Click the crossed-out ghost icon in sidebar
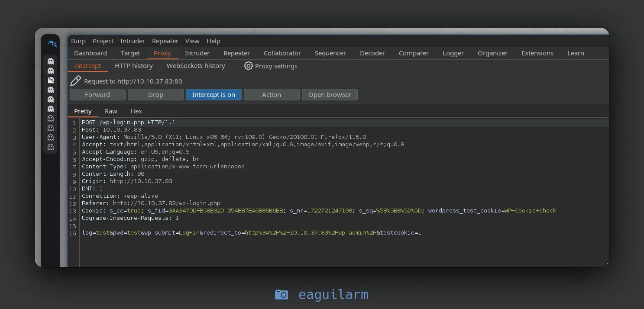Image resolution: width=644 pixels, height=309 pixels. tap(51, 80)
